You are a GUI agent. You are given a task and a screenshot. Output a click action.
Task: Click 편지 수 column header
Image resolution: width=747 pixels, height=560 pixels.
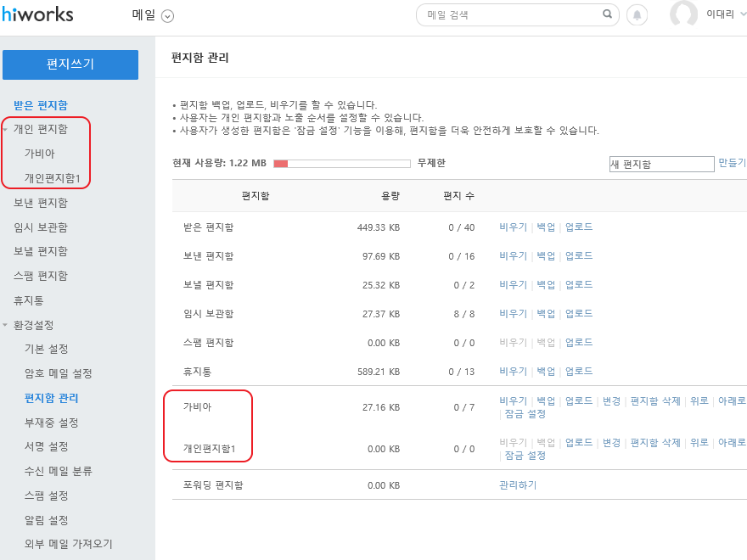pyautogui.click(x=458, y=196)
